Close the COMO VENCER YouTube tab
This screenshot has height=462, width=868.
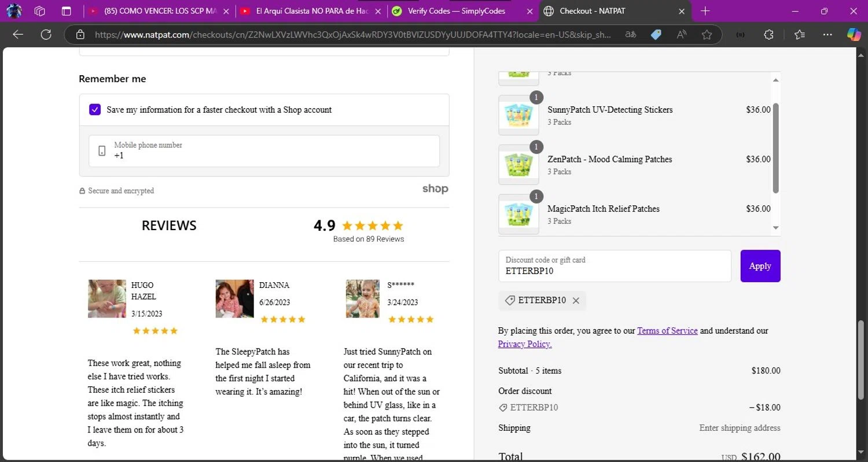[x=226, y=11]
